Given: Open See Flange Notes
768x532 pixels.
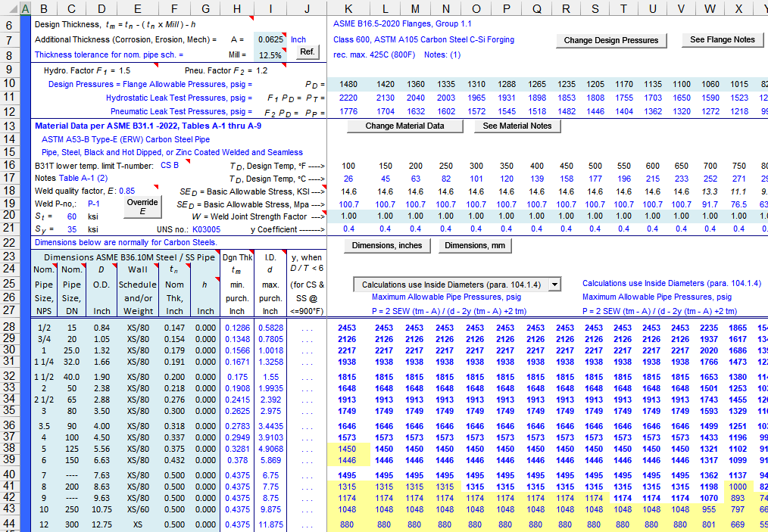Looking at the screenshot, I should [723, 40].
